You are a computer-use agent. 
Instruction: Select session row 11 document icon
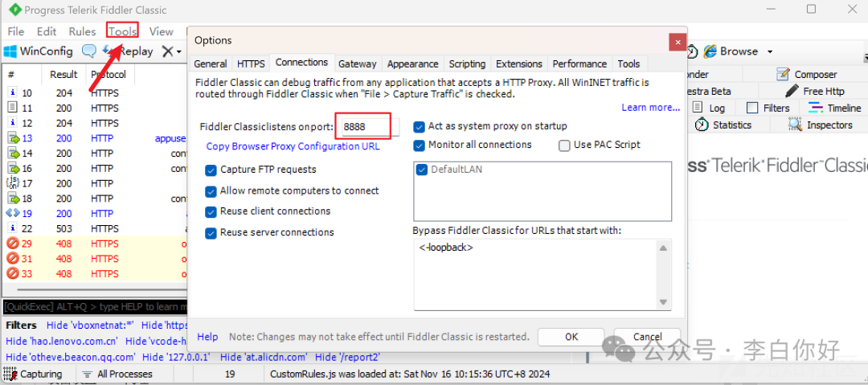[13, 108]
